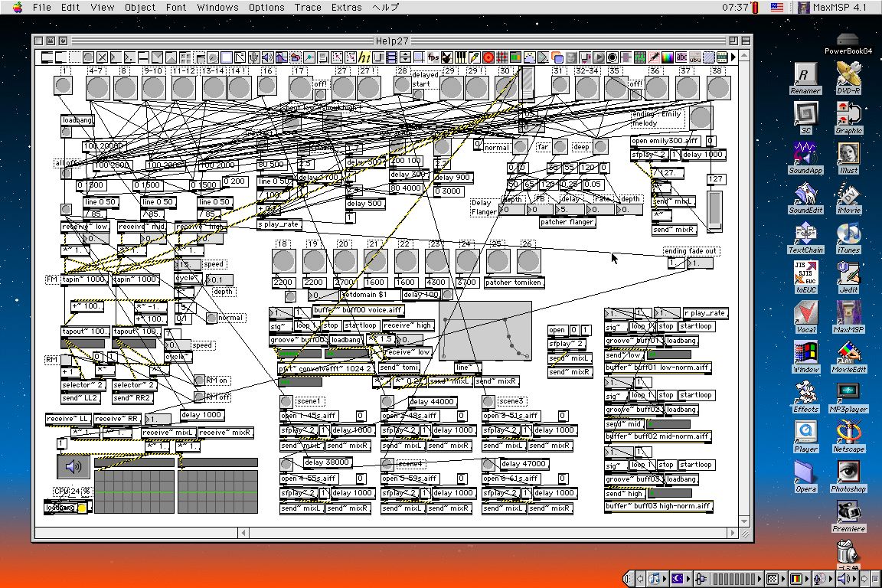Choose the piano keyboard object in the palette

click(461, 57)
